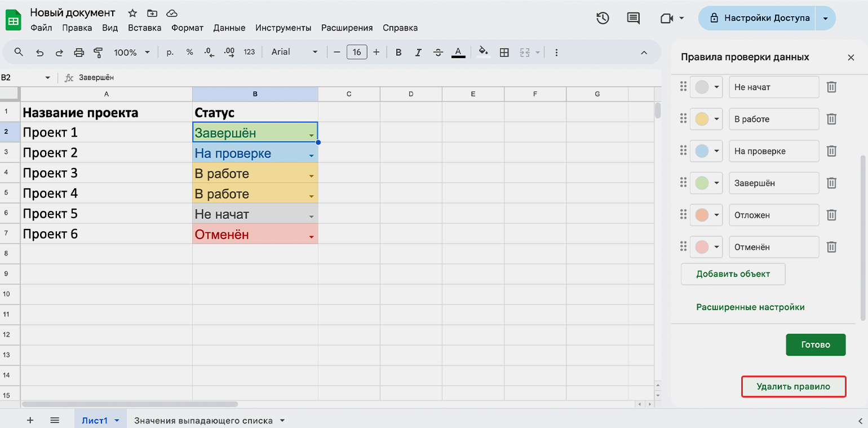Open the fill color picker
The image size is (868, 428).
pos(484,52)
